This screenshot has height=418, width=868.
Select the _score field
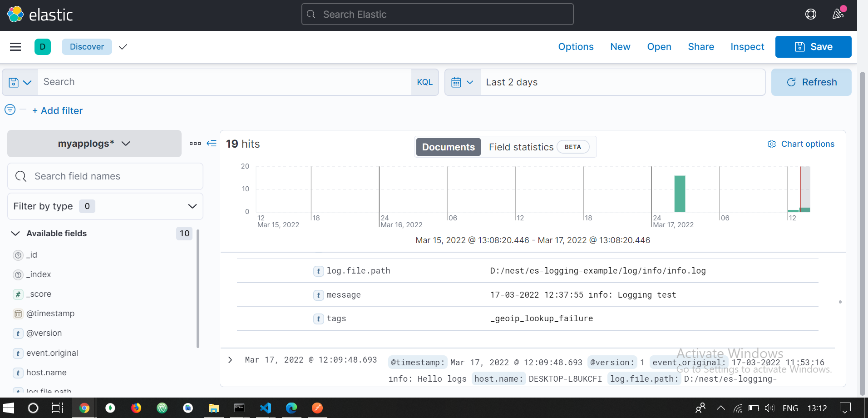point(39,294)
